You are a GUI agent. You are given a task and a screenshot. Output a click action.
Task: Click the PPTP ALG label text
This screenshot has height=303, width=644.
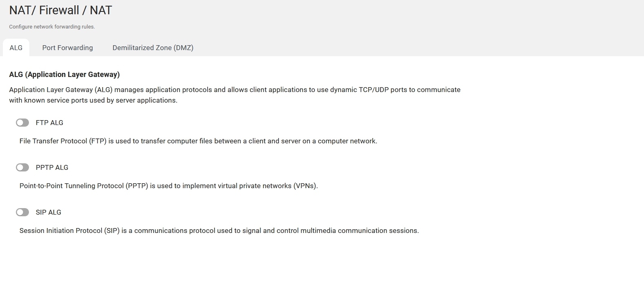pos(52,167)
